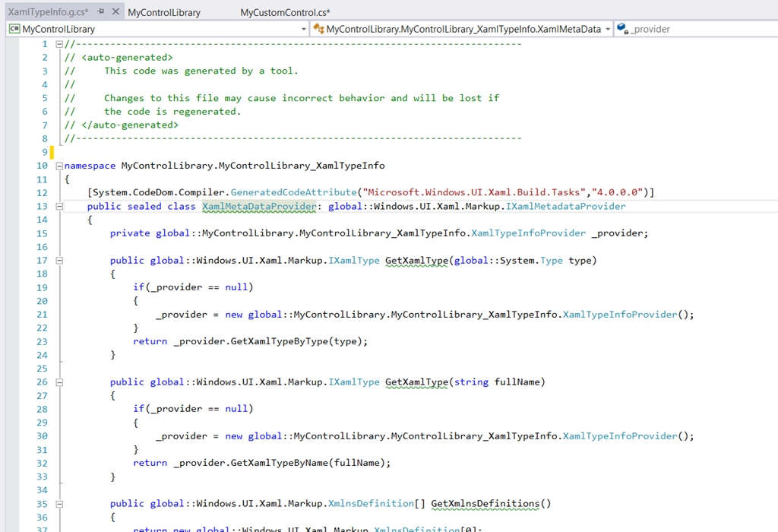Collapse the auto-generated comment block at line 1
The image size is (778, 532).
coord(59,44)
